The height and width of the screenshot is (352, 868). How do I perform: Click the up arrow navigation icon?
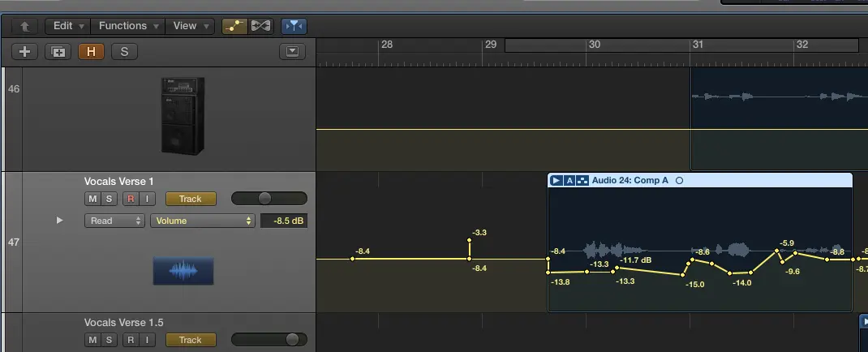point(26,26)
